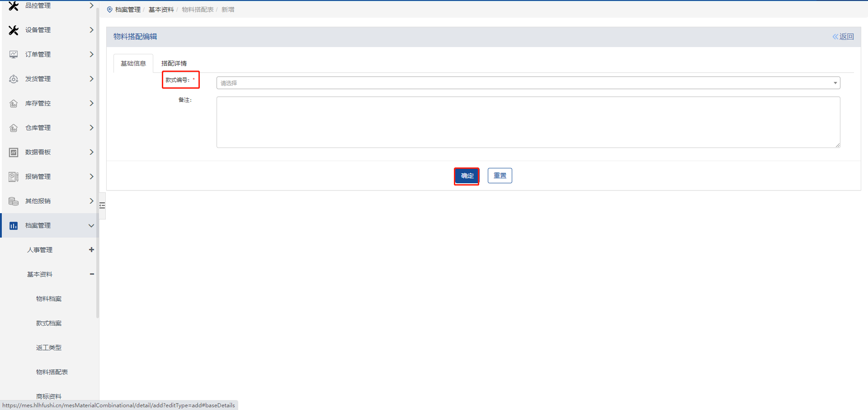Screen dimensions: 868x410
Task: Collapse the sidebar with the toggle handle
Action: (102, 205)
